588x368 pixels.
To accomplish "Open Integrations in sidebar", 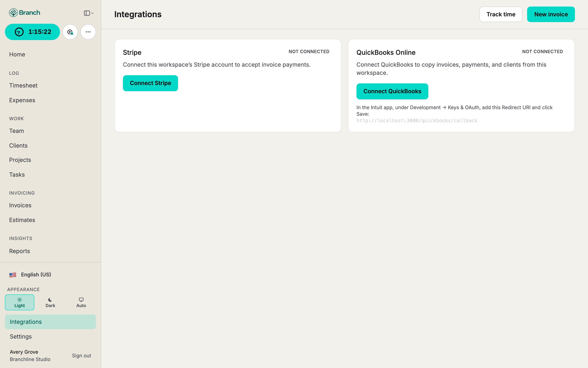I will (x=50, y=322).
